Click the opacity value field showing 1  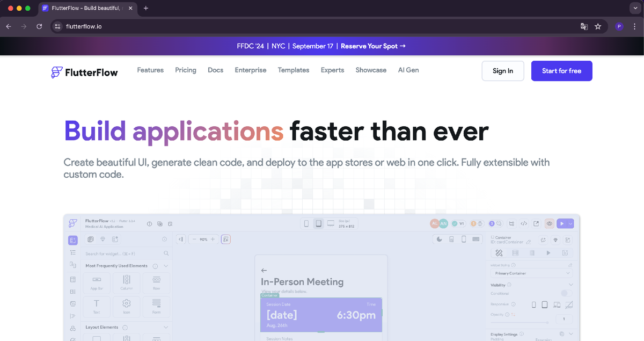tap(564, 319)
